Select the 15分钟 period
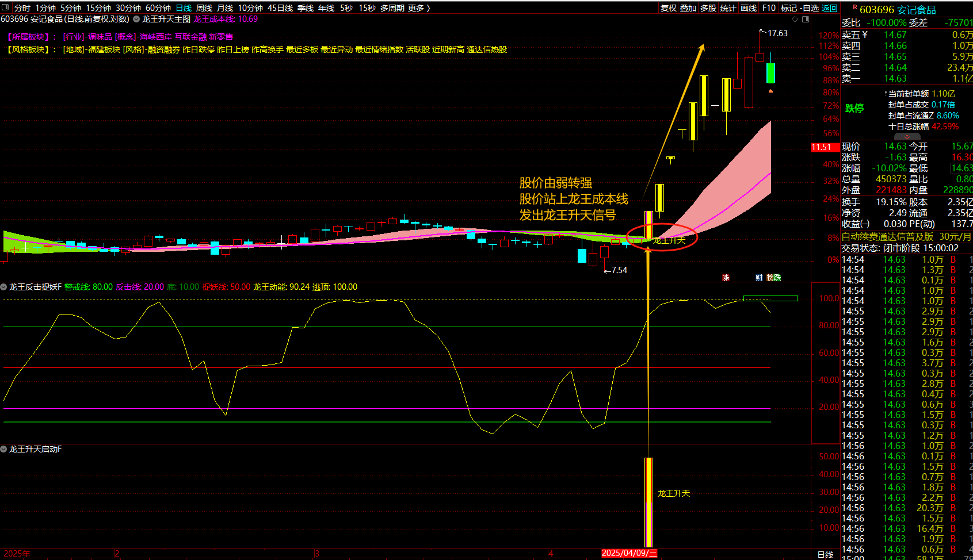 click(x=98, y=8)
